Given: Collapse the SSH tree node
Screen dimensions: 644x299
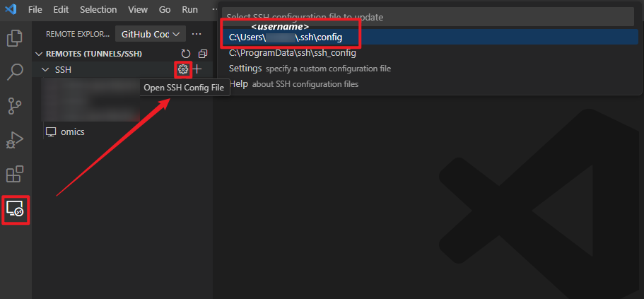Looking at the screenshot, I should click(x=46, y=70).
